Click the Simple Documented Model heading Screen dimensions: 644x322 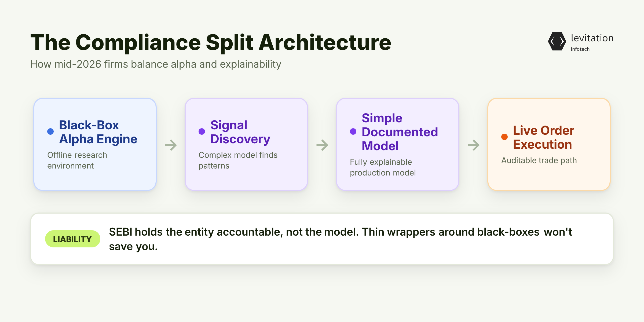(400, 132)
